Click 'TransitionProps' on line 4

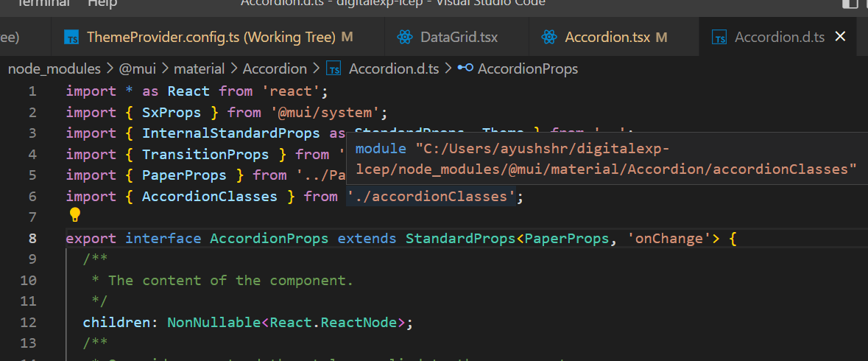tap(205, 155)
